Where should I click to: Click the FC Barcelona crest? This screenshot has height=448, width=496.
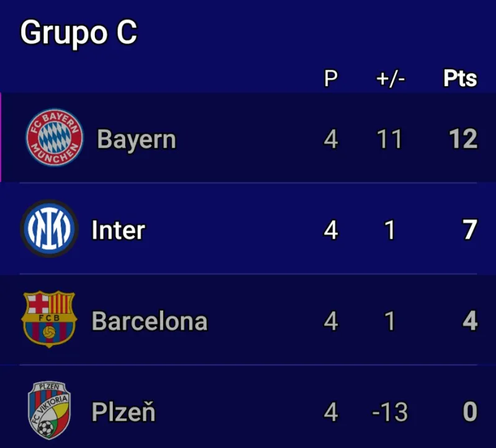point(49,320)
